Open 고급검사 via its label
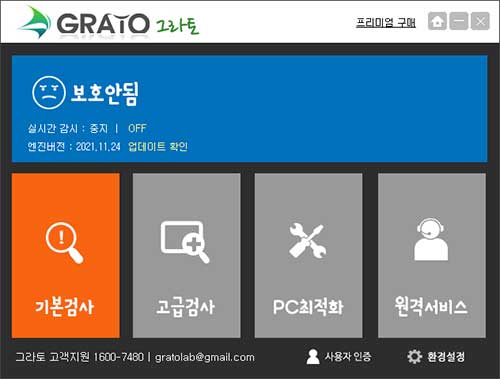 pyautogui.click(x=185, y=307)
